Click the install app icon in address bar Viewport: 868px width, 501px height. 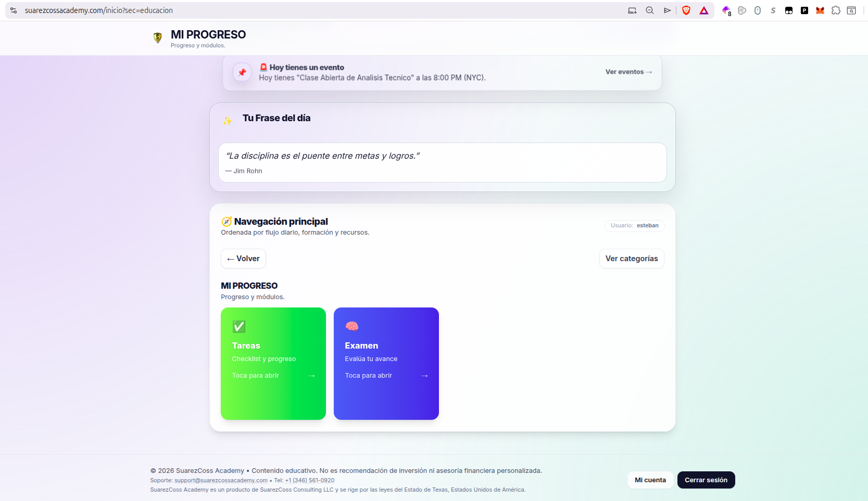[x=632, y=10]
